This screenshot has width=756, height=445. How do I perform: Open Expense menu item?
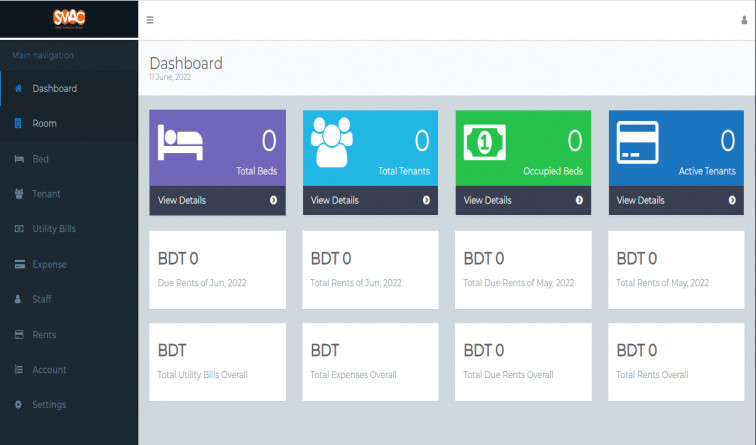69,264
